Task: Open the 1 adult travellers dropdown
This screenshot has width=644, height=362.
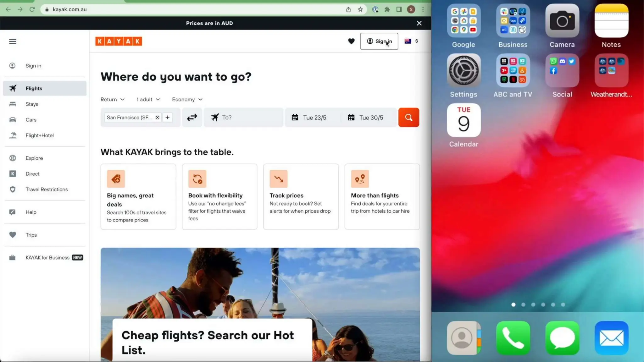Action: pyautogui.click(x=148, y=99)
